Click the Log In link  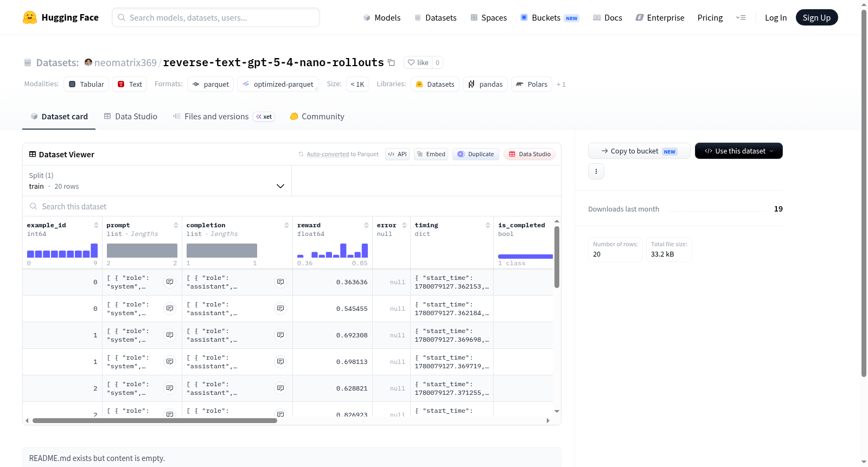click(776, 18)
